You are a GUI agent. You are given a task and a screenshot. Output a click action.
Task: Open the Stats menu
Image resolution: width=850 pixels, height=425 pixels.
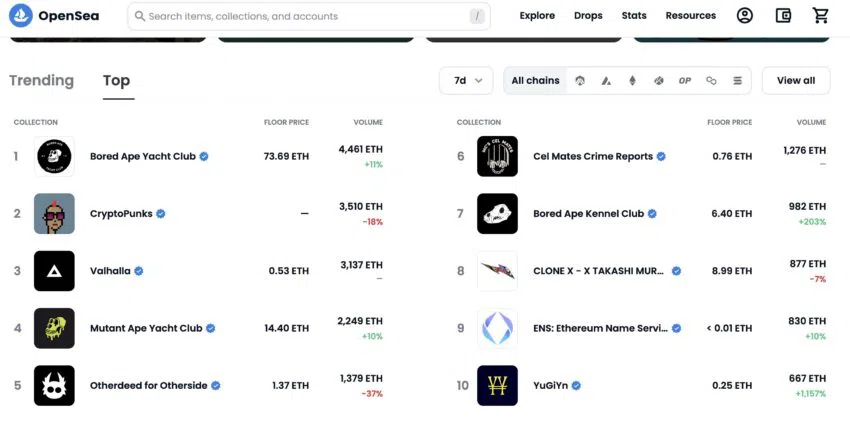coord(634,16)
